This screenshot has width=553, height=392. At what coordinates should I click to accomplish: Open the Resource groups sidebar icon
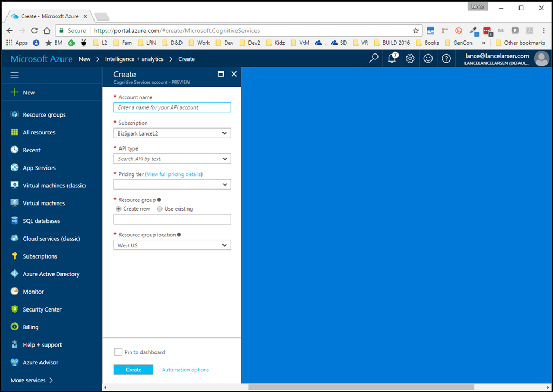(x=15, y=114)
